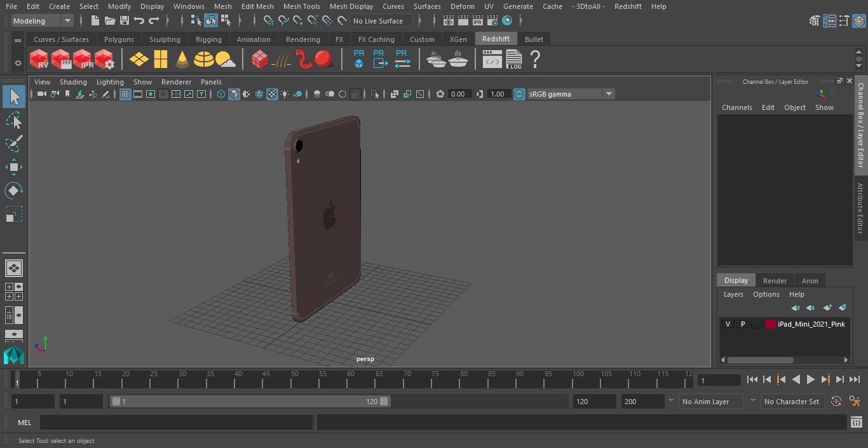
Task: Click the current frame number field
Action: [719, 381]
